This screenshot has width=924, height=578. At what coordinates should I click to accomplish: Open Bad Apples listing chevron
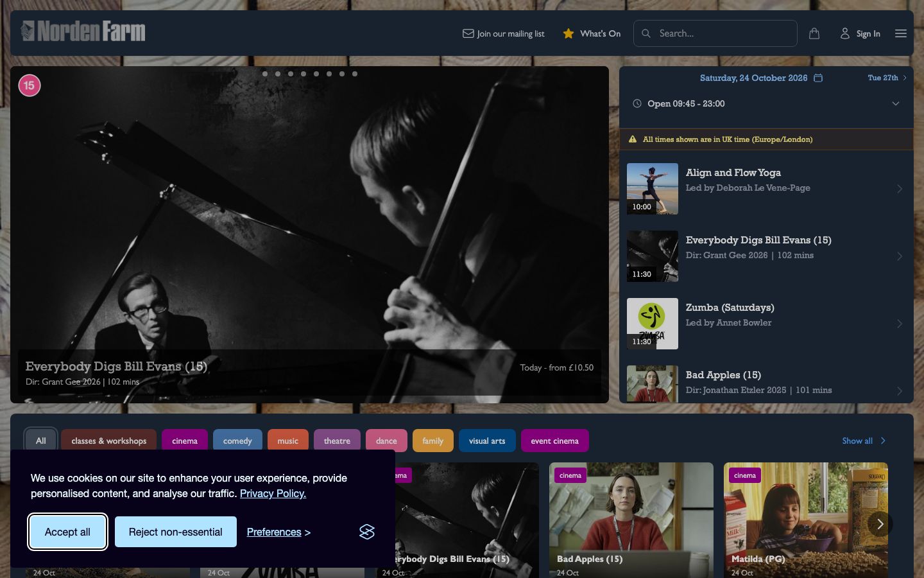[x=900, y=390]
